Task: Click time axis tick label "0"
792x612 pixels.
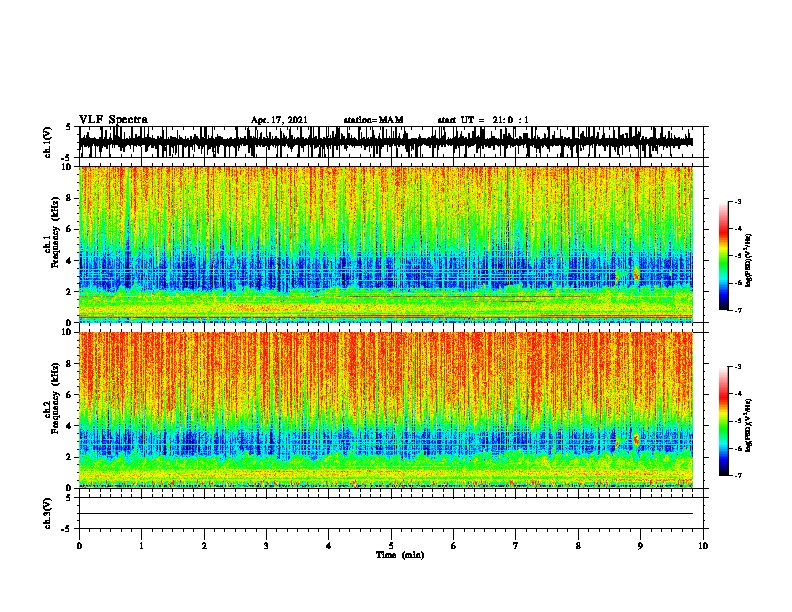Action: (x=79, y=546)
